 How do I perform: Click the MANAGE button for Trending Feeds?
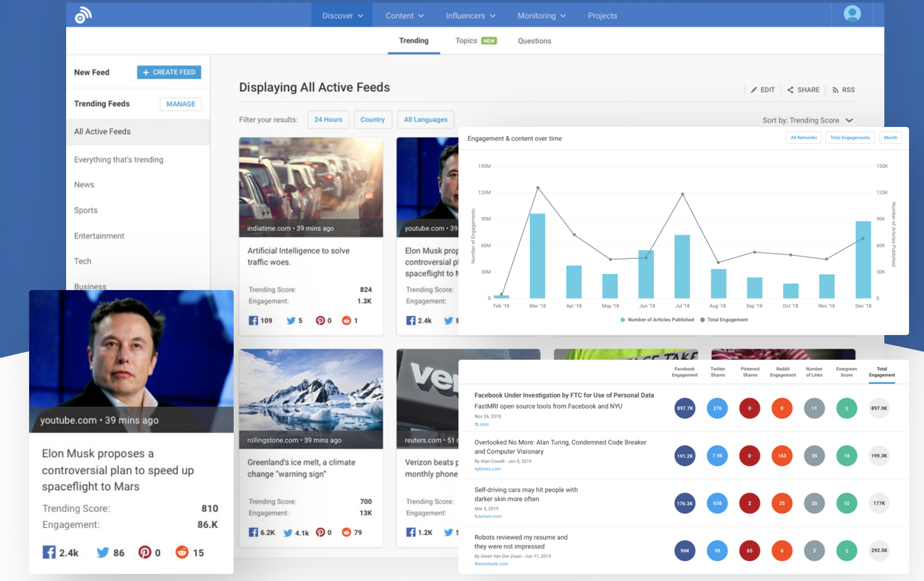(x=180, y=104)
